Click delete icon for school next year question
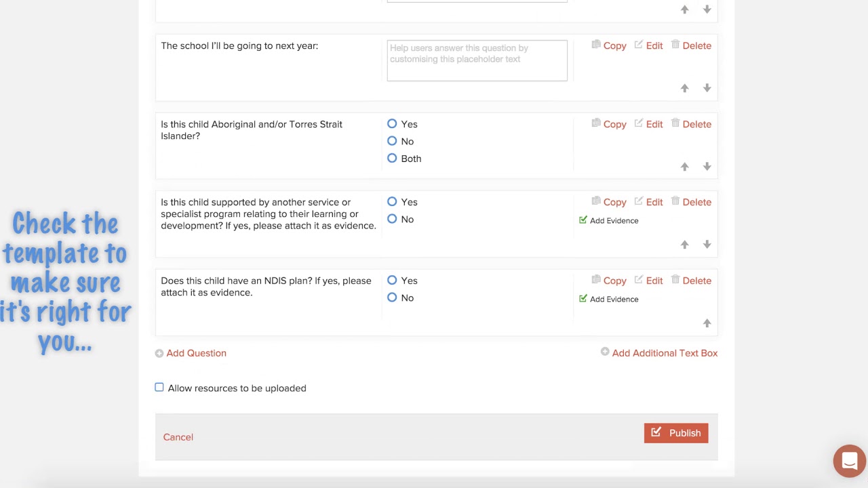 pos(675,45)
